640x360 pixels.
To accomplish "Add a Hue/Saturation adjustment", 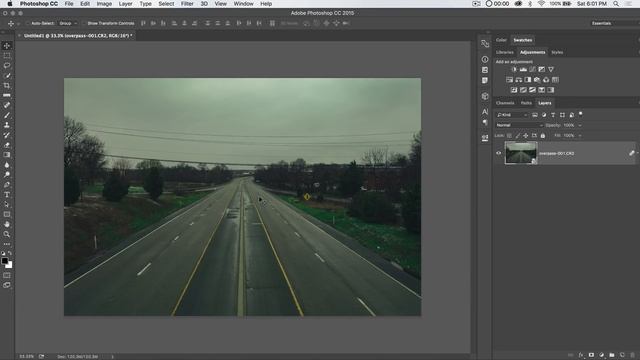I will click(509, 80).
